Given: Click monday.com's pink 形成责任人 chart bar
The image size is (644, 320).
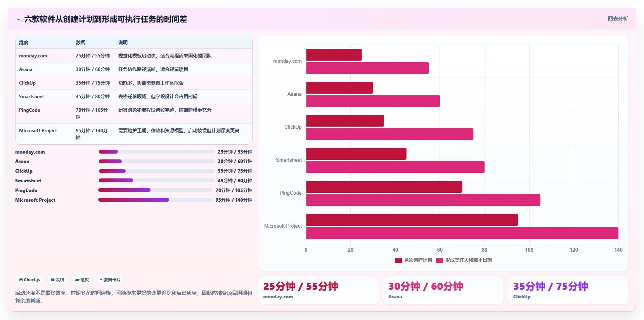Looking at the screenshot, I should pyautogui.click(x=367, y=68).
